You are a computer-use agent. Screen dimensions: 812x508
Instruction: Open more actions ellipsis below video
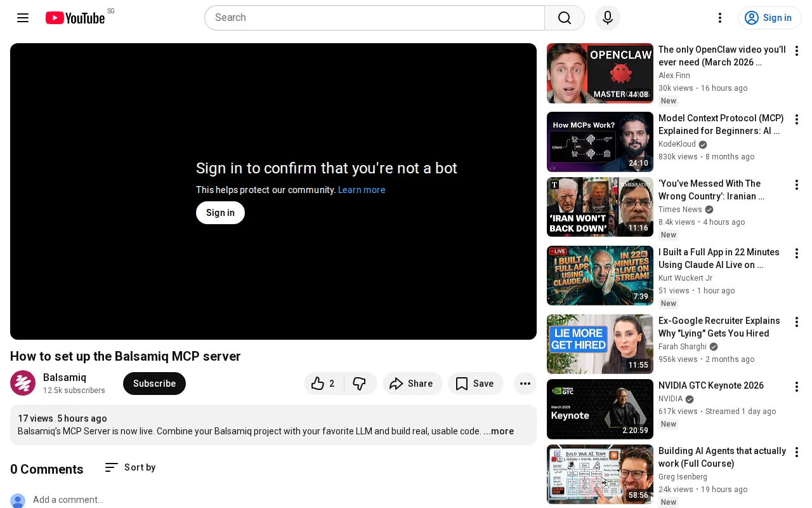coord(525,384)
